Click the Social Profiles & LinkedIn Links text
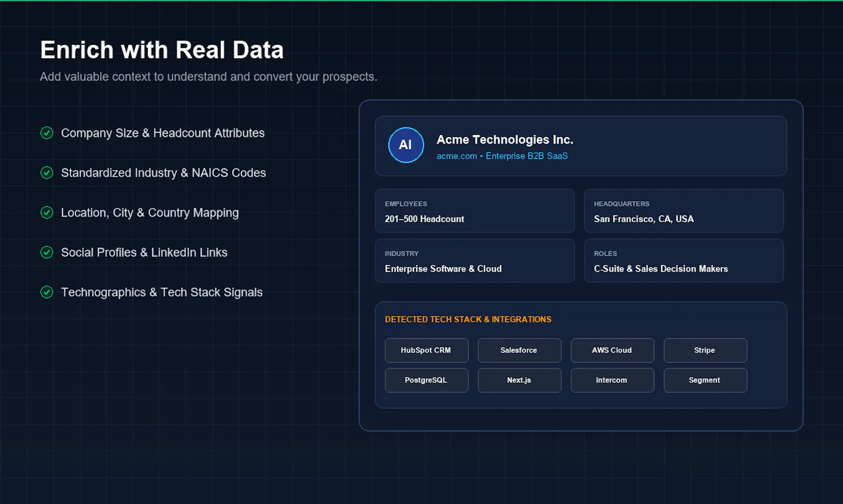 (144, 252)
